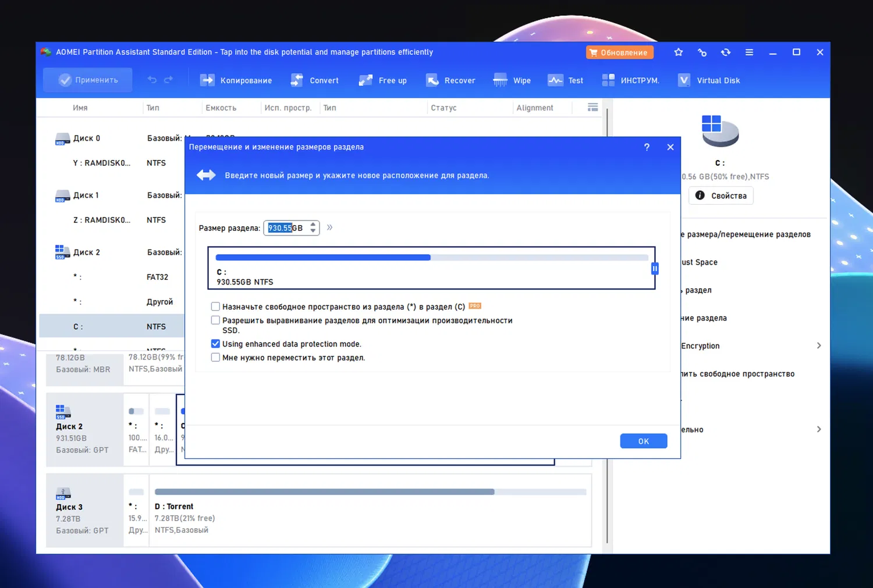The width and height of the screenshot is (873, 588).
Task: Select the 15.9 MB partition block on Диск 3
Action: [x=137, y=510]
